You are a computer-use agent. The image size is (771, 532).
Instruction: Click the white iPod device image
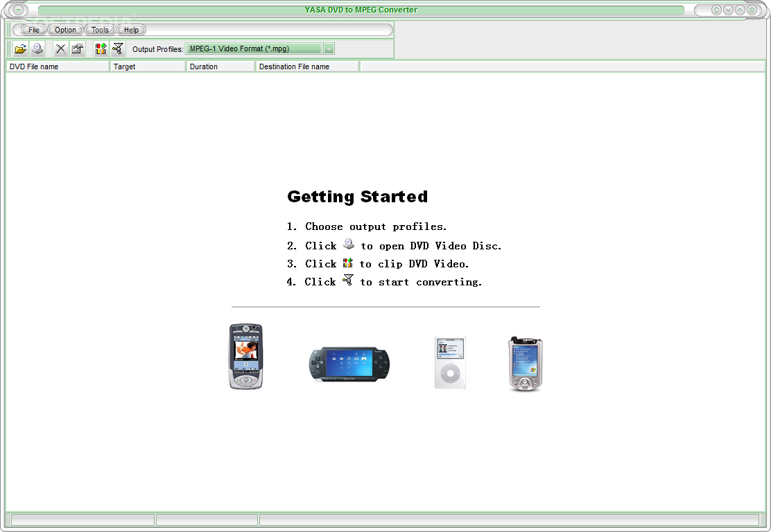[x=450, y=362]
